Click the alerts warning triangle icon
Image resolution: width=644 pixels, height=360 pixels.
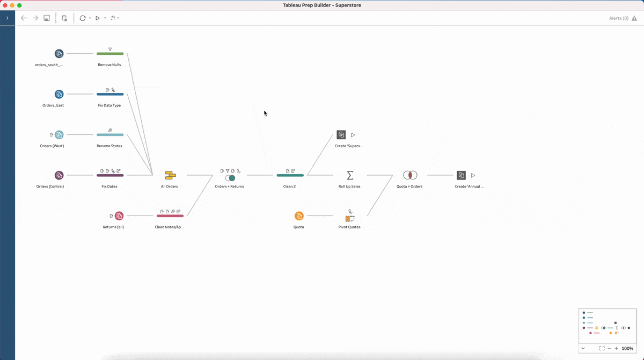634,18
